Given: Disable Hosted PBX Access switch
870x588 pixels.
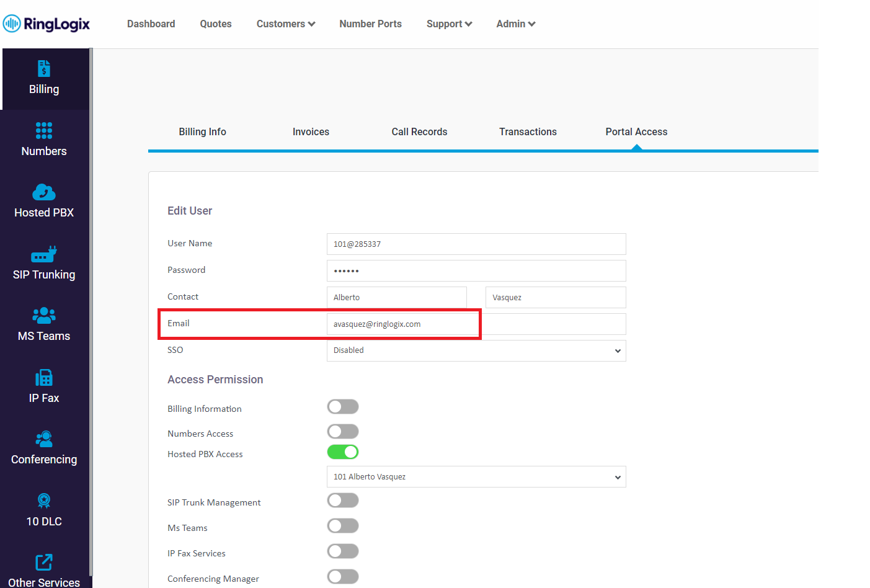Looking at the screenshot, I should coord(343,452).
